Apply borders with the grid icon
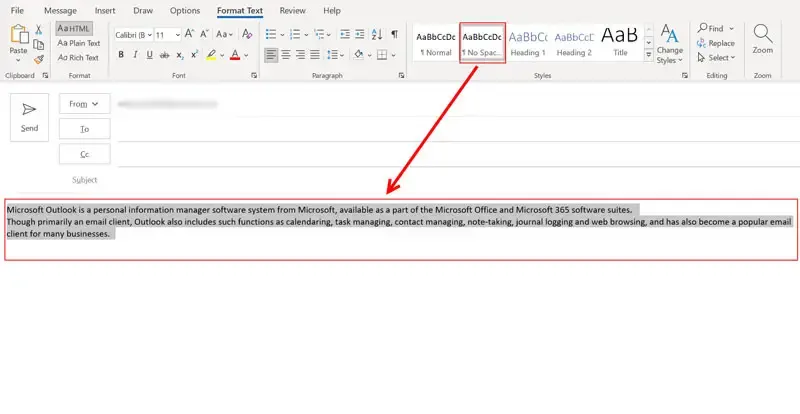800x414 pixels. tap(382, 55)
